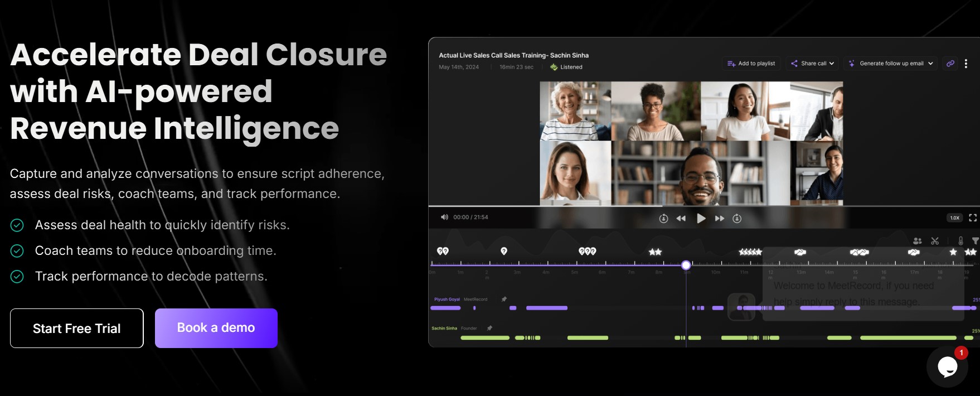Image resolution: width=980 pixels, height=396 pixels.
Task: Click the Book a demo button
Action: click(x=216, y=328)
